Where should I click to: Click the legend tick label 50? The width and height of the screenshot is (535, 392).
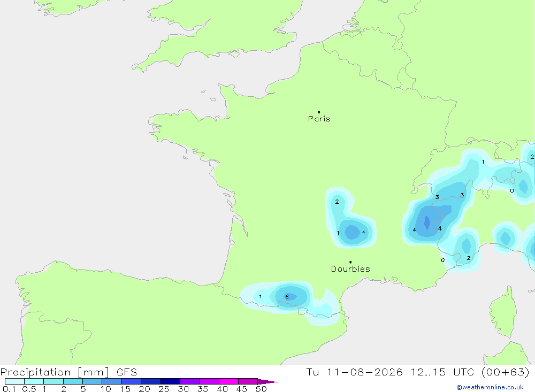point(261,389)
